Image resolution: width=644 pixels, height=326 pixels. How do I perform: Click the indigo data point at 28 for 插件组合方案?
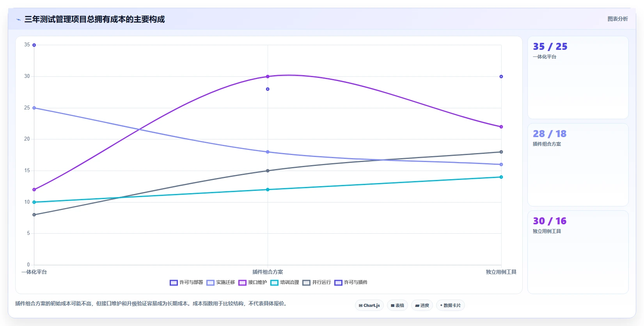pos(268,89)
